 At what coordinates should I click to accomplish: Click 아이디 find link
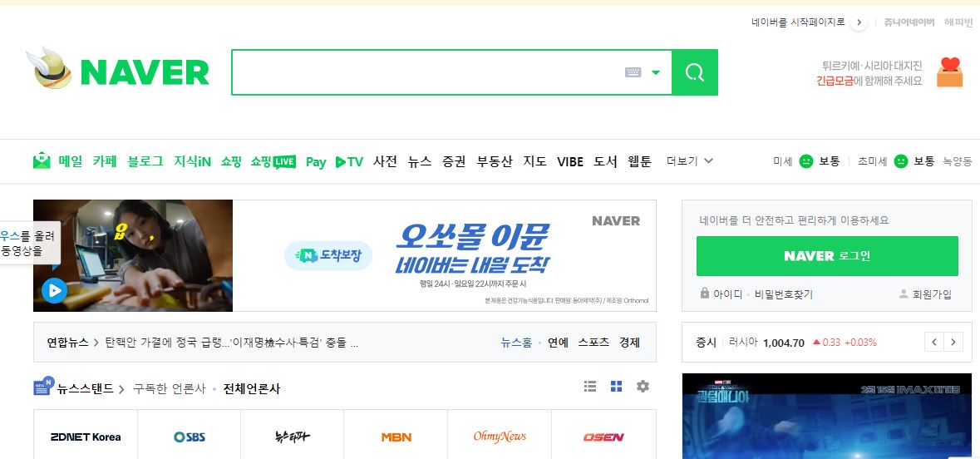pyautogui.click(x=728, y=294)
